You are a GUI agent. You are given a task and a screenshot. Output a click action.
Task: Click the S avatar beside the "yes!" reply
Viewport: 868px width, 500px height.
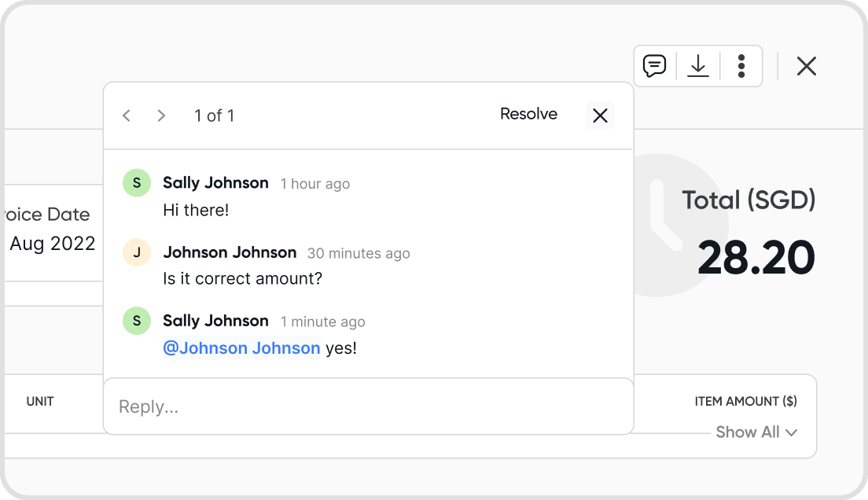tap(137, 321)
